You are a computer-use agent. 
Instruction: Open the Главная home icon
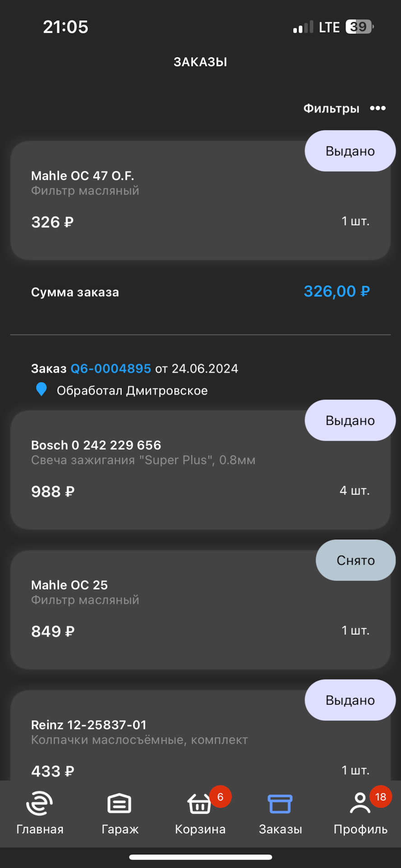(40, 804)
